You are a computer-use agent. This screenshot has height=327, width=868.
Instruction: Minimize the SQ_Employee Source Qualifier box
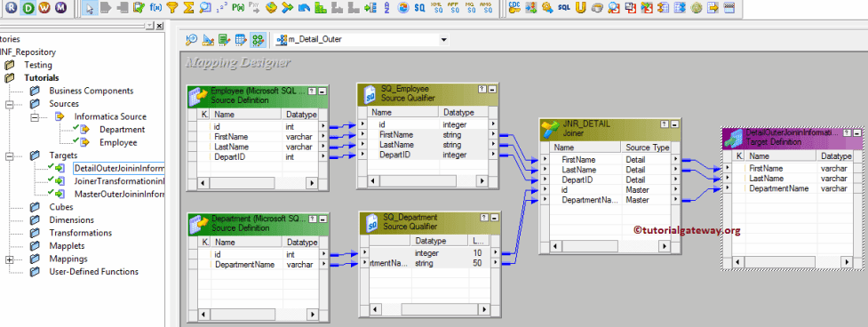[x=492, y=89]
